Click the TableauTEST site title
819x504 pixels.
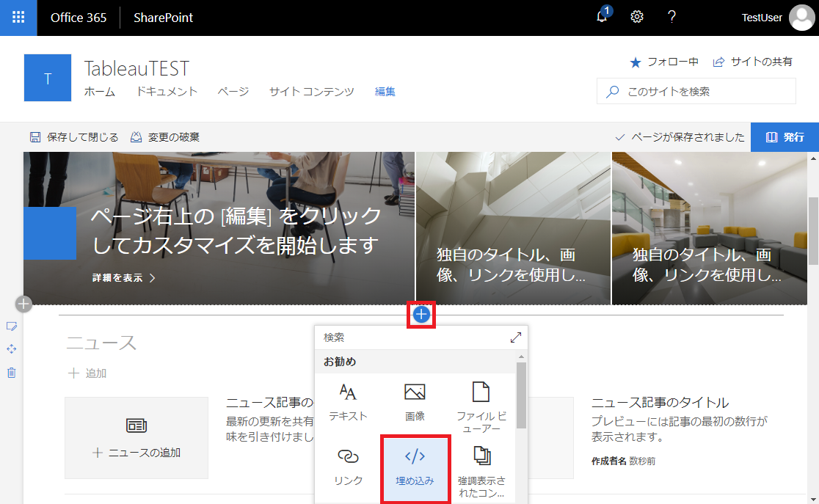tap(136, 68)
